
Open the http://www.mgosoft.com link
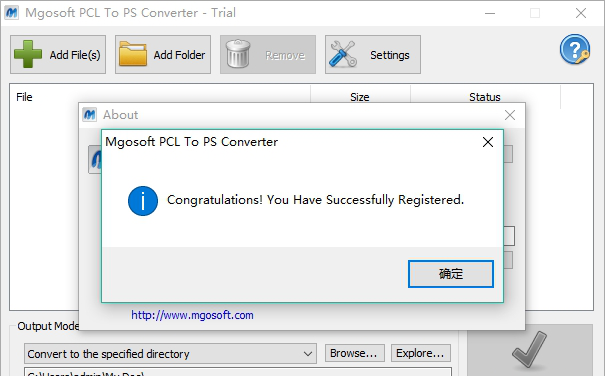[x=192, y=315]
